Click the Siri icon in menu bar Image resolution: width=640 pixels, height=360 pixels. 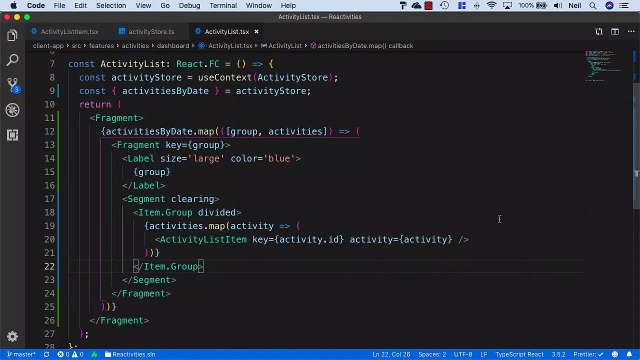[x=609, y=5]
